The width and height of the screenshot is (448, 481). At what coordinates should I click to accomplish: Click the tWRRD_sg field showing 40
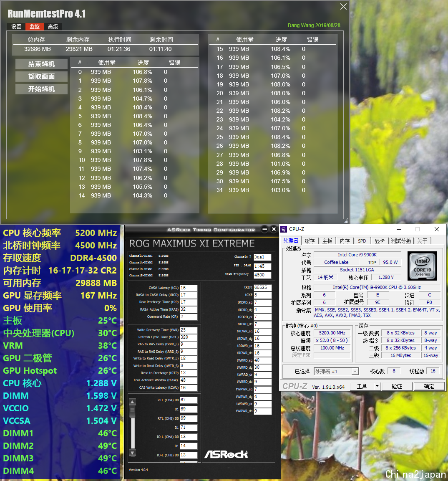[x=263, y=360]
